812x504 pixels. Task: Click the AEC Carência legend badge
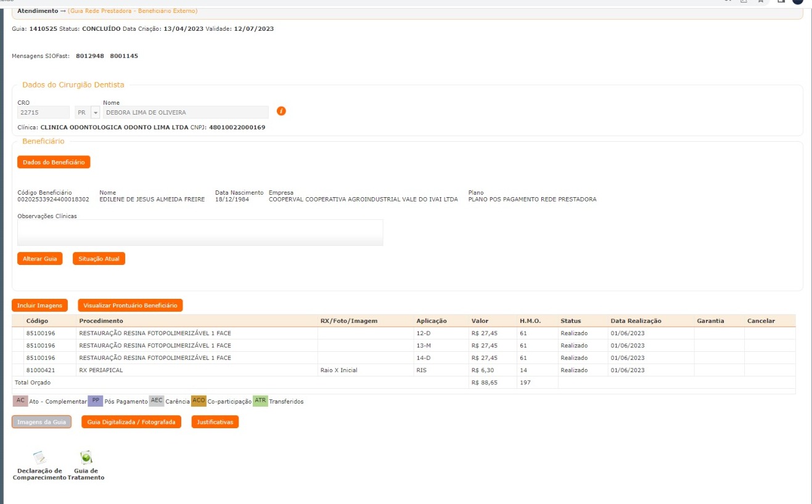click(157, 401)
